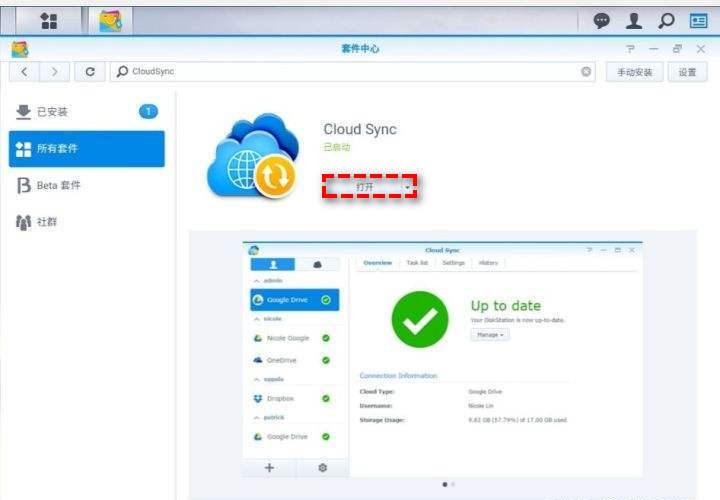720x500 pixels.
Task: Select Beta 套件 in the sidebar
Action: coord(86,185)
